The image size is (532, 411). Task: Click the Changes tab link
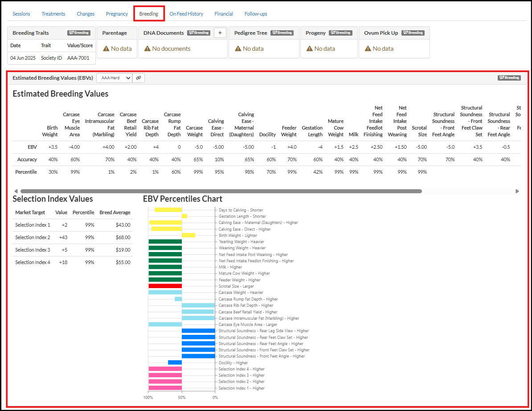(x=86, y=14)
